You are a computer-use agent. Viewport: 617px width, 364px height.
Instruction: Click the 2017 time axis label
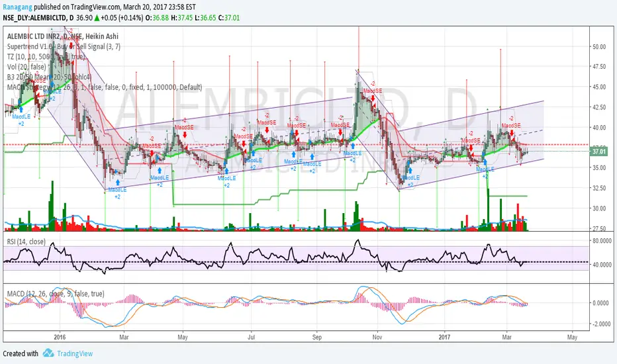pos(444,338)
